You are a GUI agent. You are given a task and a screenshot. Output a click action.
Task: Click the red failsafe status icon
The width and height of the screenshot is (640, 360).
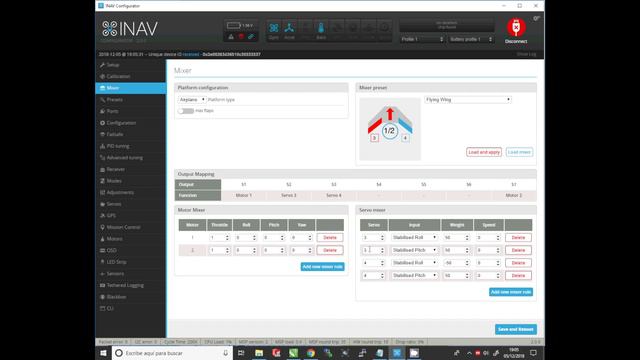point(241,37)
